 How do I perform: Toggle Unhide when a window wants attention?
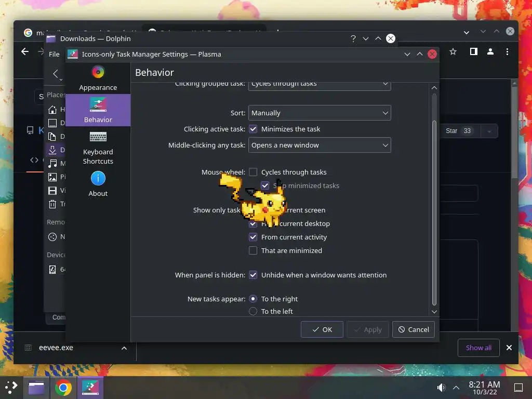tap(253, 275)
